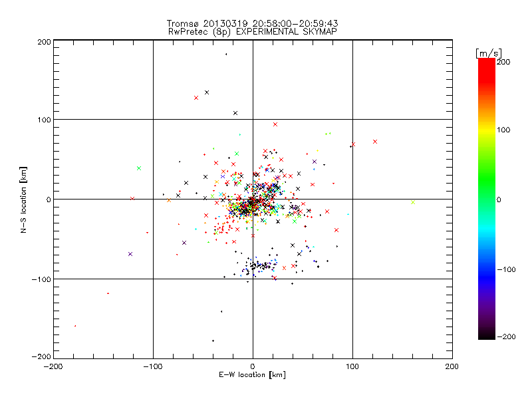This screenshot has height=399, width=532.
Task: Click the colorbar '-100' tick label
Action: (506, 270)
